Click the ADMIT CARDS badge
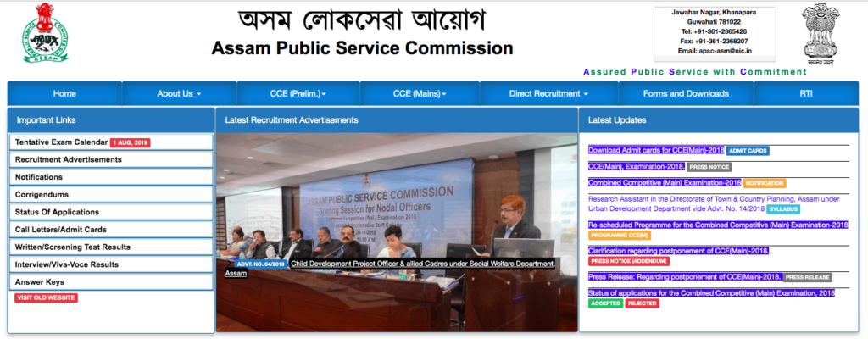Image resolution: width=868 pixels, height=339 pixels. click(748, 151)
